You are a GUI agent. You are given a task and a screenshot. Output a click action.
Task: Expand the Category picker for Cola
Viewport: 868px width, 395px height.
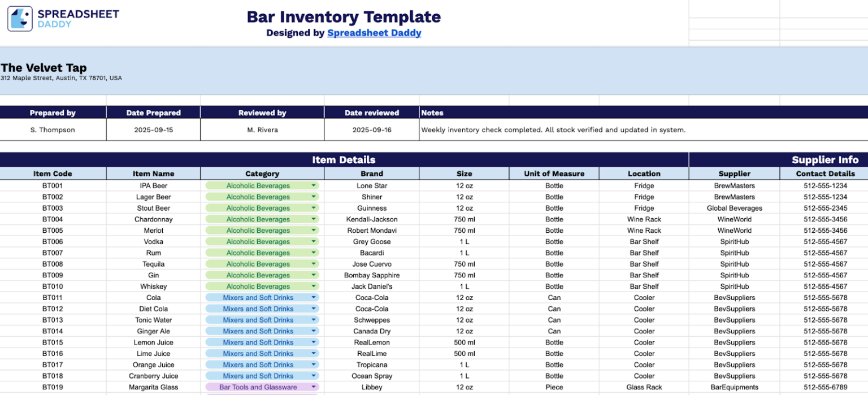coord(314,297)
